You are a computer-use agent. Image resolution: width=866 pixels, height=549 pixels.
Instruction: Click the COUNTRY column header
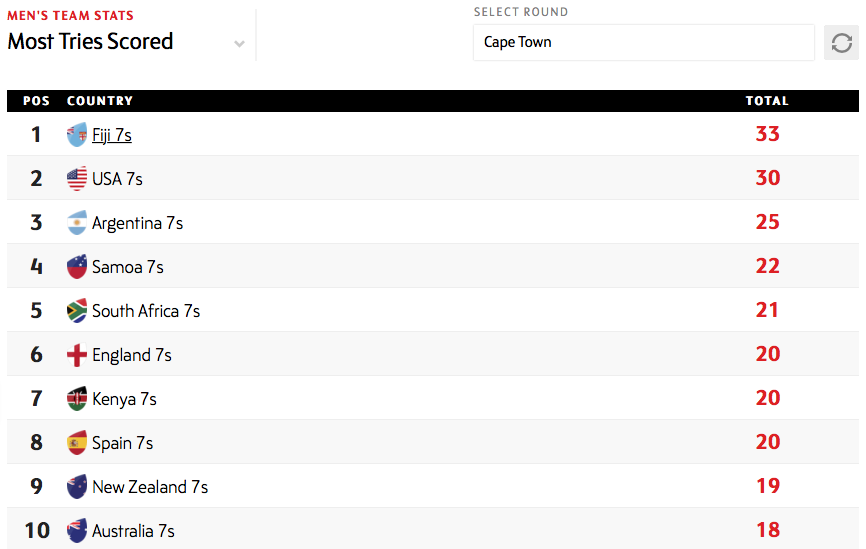pos(100,101)
